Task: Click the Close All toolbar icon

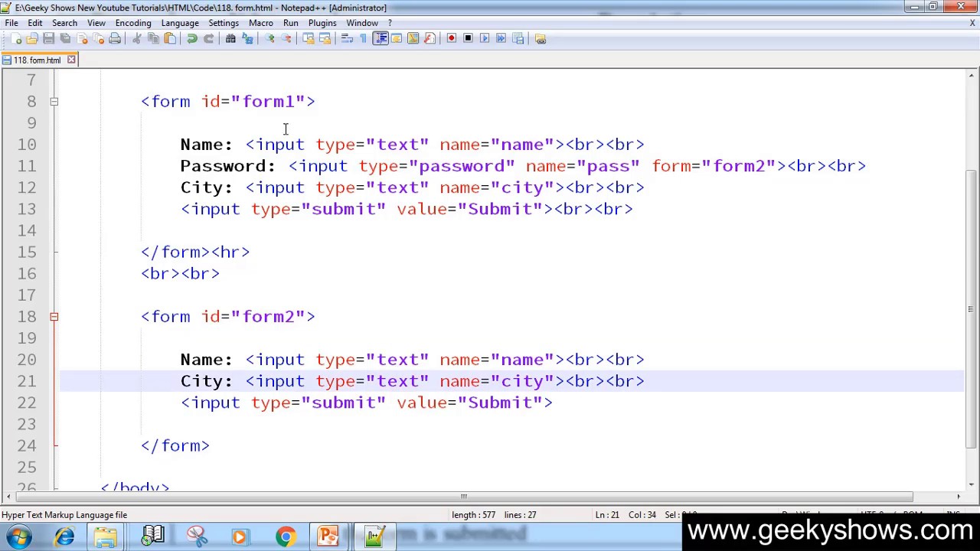Action: coord(98,38)
